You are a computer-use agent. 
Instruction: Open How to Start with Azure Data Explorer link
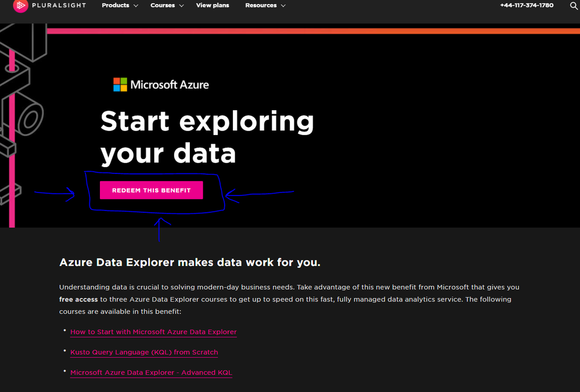tap(153, 332)
